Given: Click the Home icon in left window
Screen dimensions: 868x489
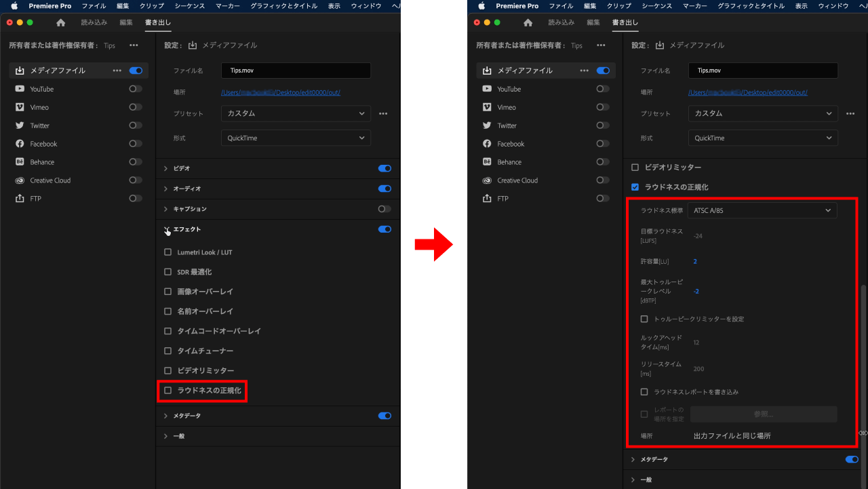Looking at the screenshot, I should tap(61, 22).
